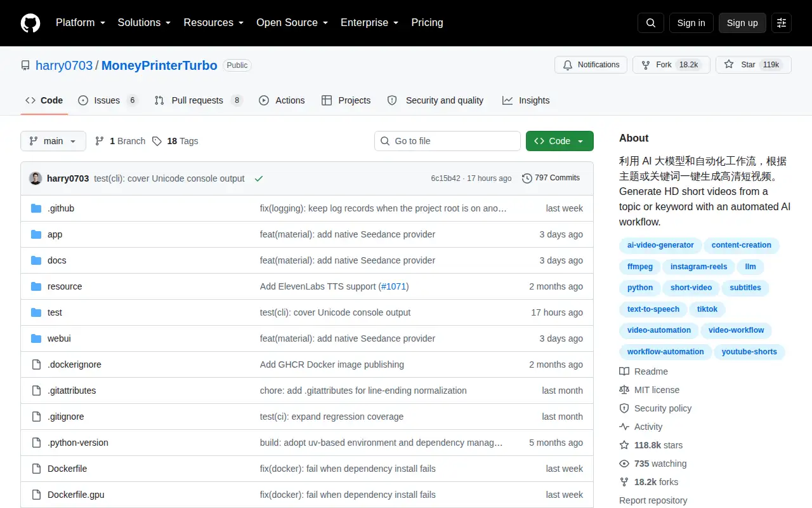Switch to the Insights tab

526,100
